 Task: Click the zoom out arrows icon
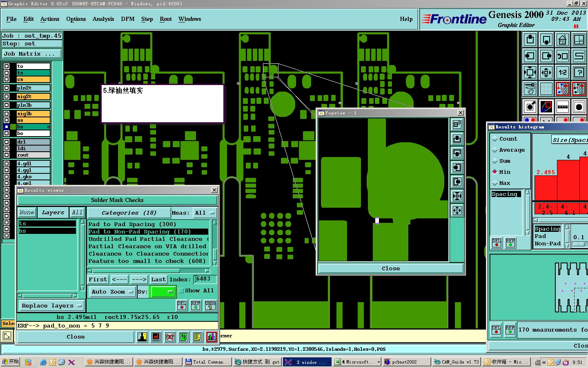[x=546, y=72]
